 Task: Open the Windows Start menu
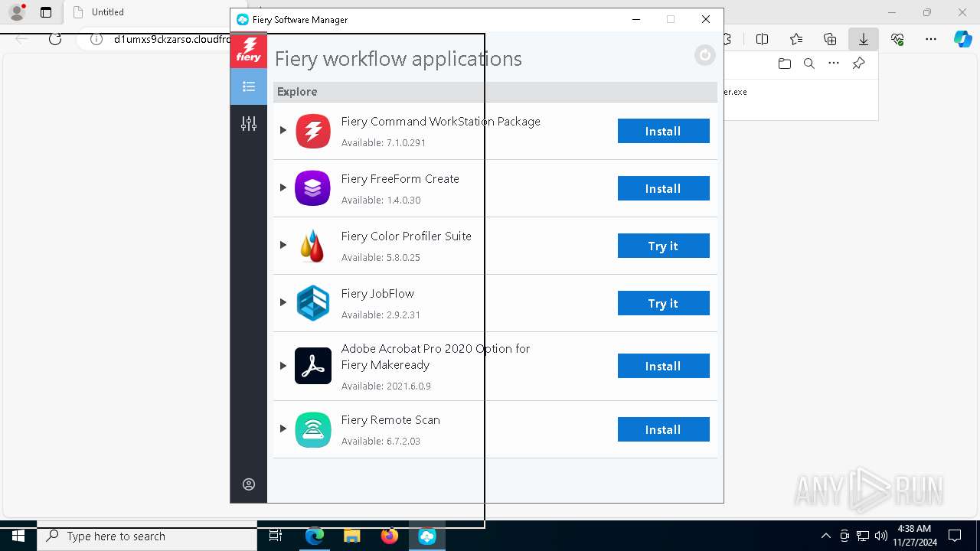[18, 536]
